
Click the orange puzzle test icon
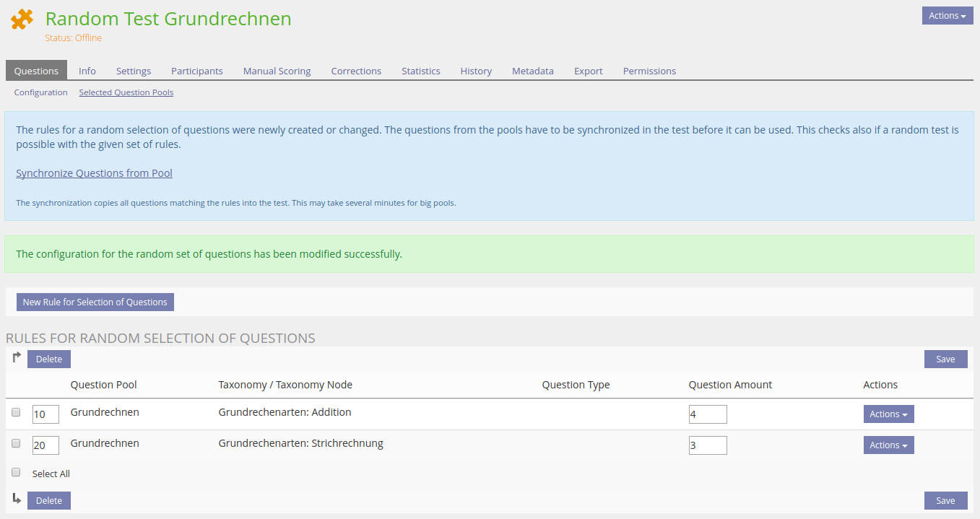(x=22, y=19)
